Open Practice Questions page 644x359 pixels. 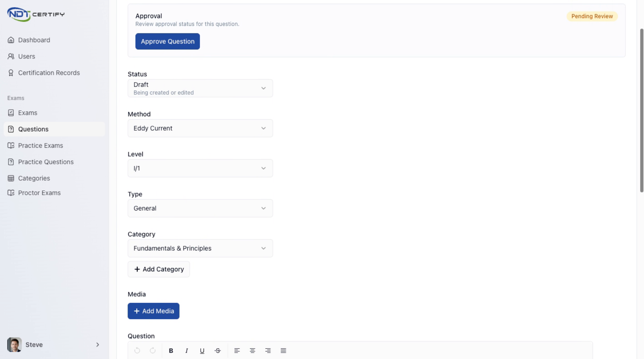(x=54, y=162)
